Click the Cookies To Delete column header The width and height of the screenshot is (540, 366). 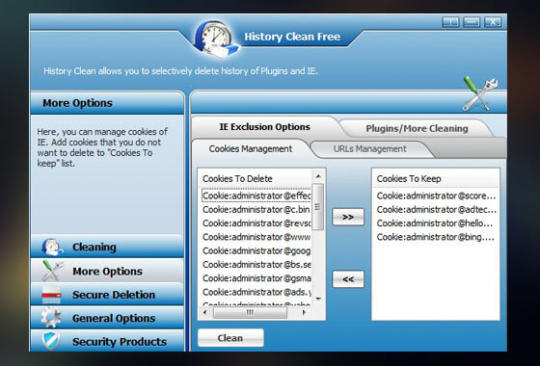(256, 179)
